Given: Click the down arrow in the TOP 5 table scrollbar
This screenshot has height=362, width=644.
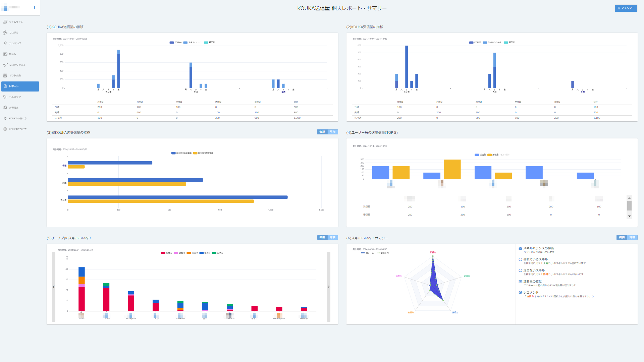Looking at the screenshot, I should (629, 216).
